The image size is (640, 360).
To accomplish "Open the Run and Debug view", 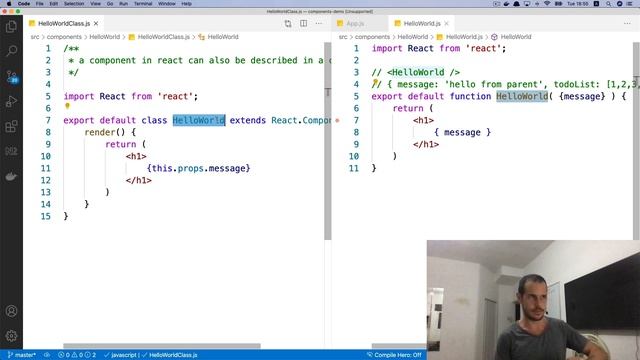I will (11, 101).
